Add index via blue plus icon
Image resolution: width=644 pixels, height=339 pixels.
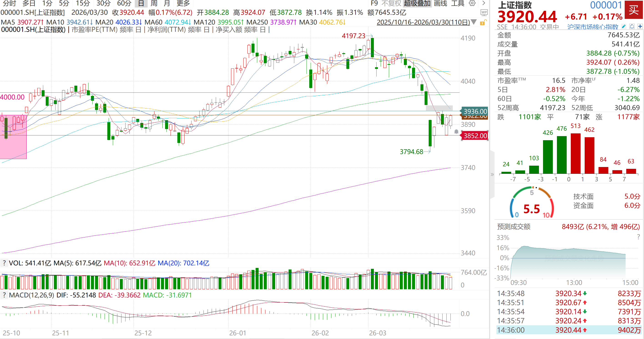pyautogui.click(x=640, y=27)
